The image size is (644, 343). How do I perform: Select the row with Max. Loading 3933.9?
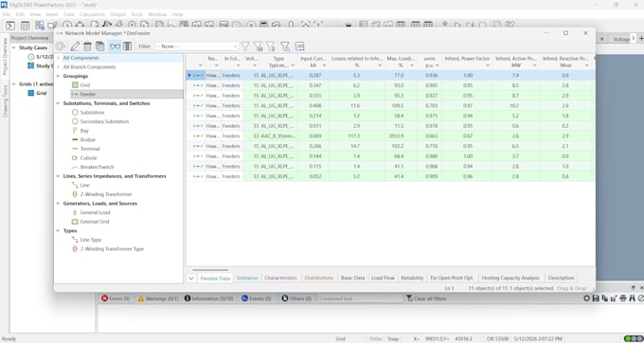[x=390, y=135]
